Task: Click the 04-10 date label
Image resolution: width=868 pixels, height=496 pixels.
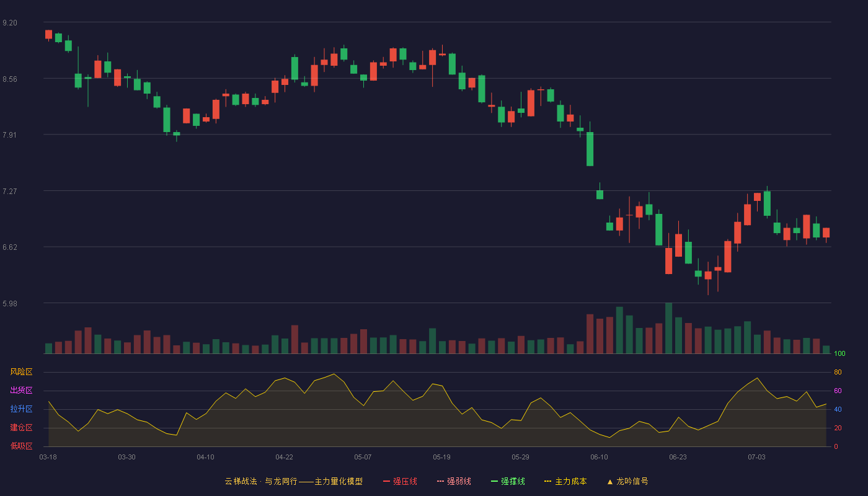Action: (206, 457)
